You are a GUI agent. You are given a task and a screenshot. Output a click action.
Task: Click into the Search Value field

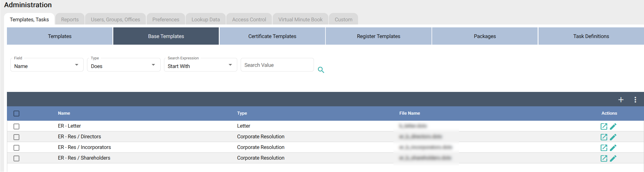277,65
